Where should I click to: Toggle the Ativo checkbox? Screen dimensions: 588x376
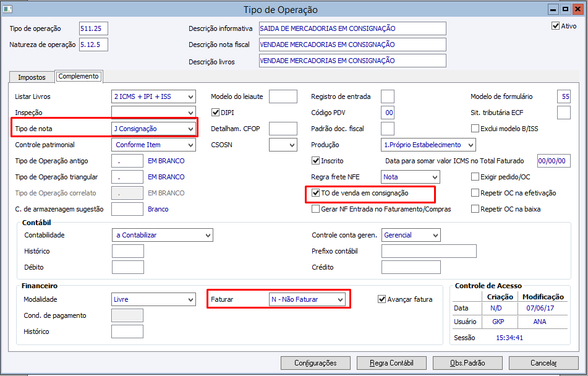point(555,26)
